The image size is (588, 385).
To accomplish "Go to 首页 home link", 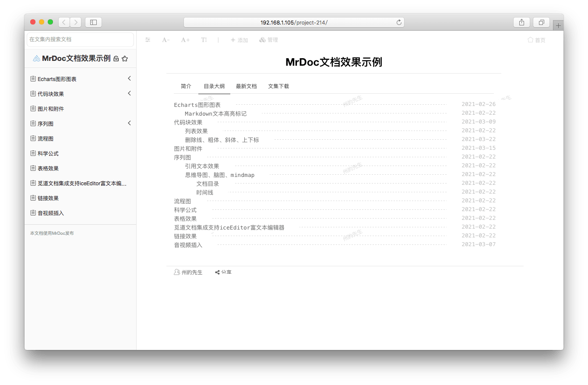I will (537, 40).
